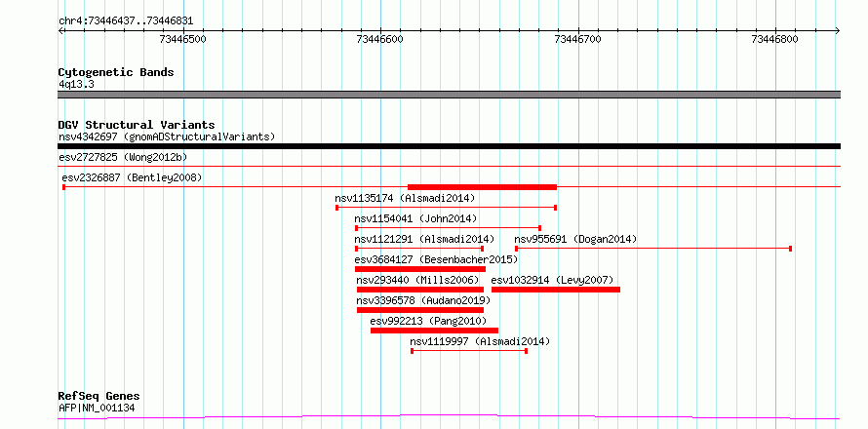Screen dimensions: 868x429
Task: Open esv1032914 (Levy2007) variant label
Action: (x=552, y=280)
